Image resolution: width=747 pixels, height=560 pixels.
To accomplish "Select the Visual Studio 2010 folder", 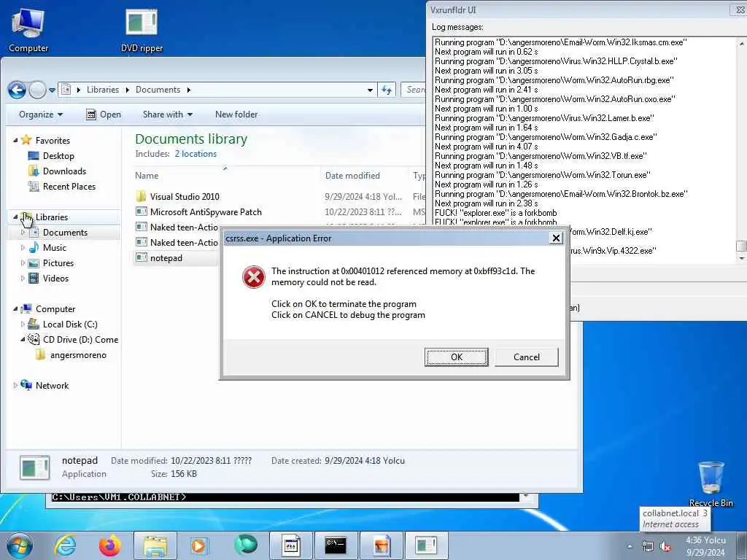I will tap(185, 197).
